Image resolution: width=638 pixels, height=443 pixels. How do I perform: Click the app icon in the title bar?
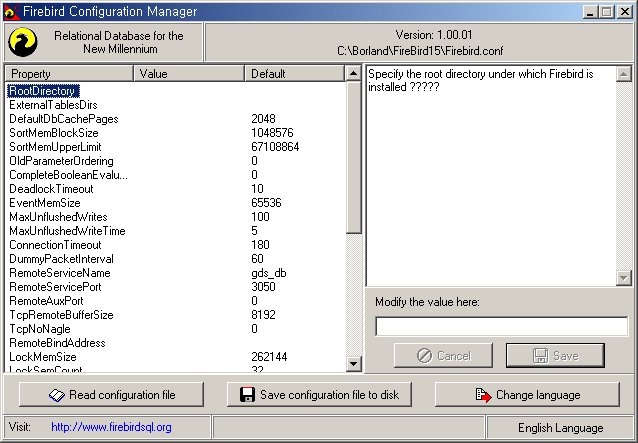[x=12, y=12]
